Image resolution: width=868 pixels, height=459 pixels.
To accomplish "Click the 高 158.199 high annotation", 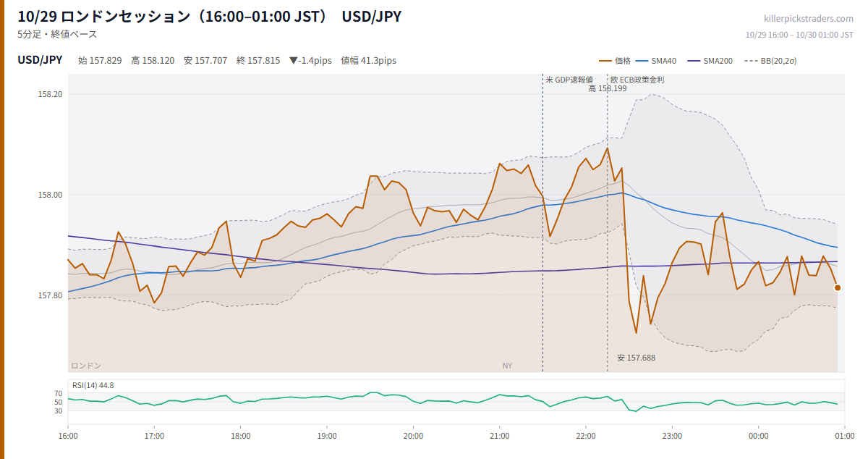I will click(x=608, y=88).
